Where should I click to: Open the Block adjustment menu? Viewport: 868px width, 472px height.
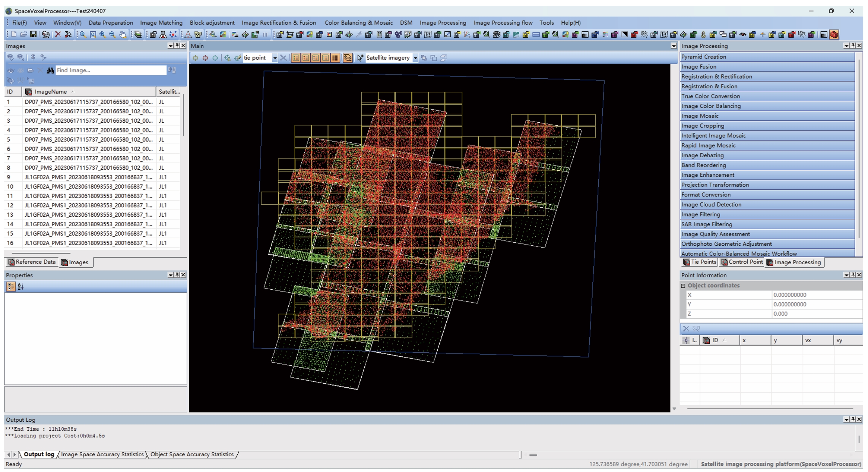212,23
